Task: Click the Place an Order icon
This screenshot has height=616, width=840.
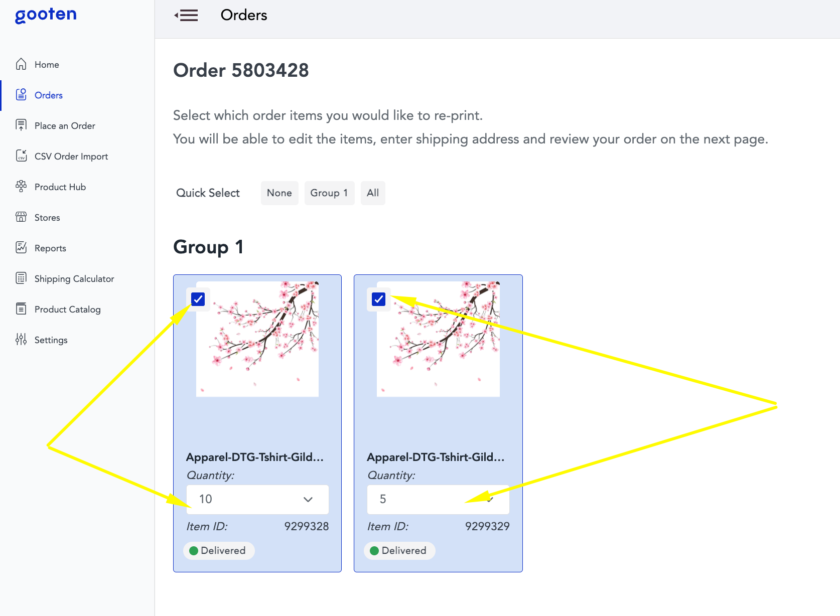Action: [x=21, y=125]
